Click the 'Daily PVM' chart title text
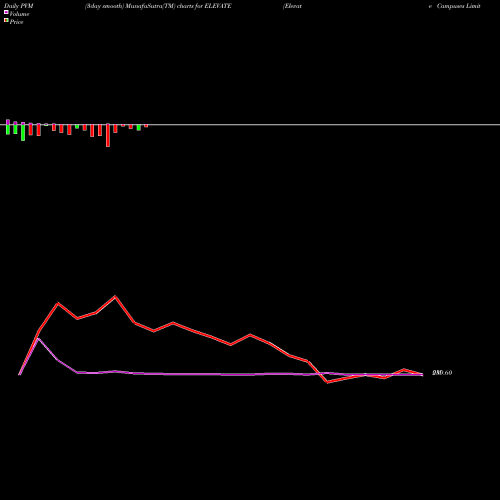 (x=19, y=6)
